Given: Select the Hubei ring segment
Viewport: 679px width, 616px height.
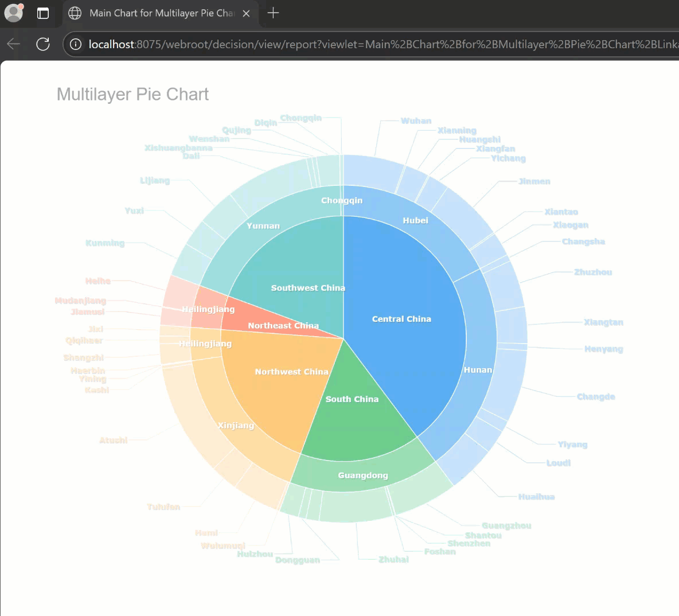Looking at the screenshot, I should (x=415, y=220).
